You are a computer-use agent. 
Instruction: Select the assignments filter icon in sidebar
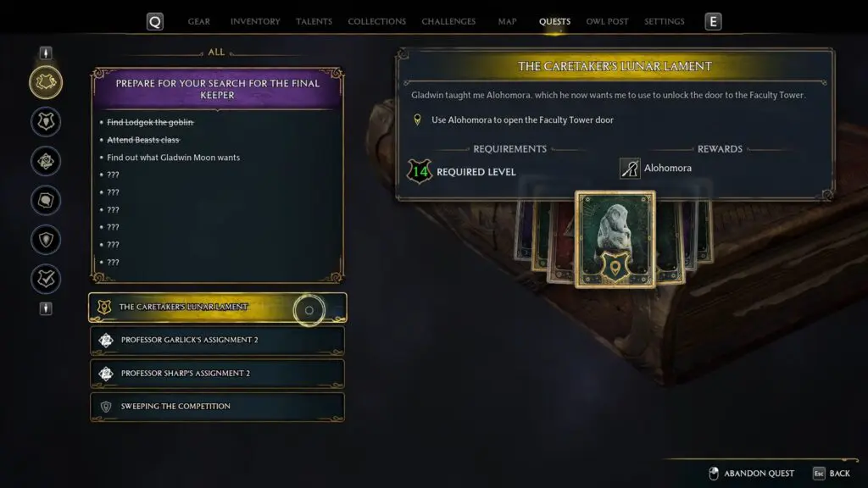(46, 161)
